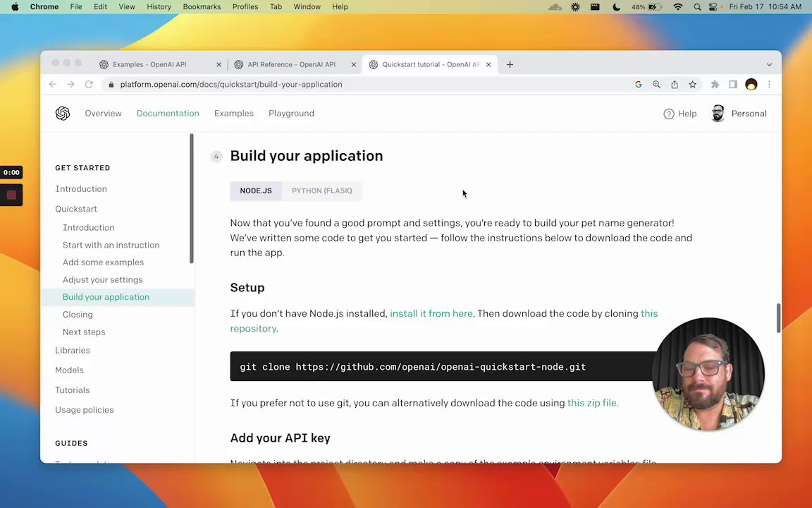Open Chrome three-dot menu
This screenshot has height=508, width=812.
pyautogui.click(x=769, y=85)
